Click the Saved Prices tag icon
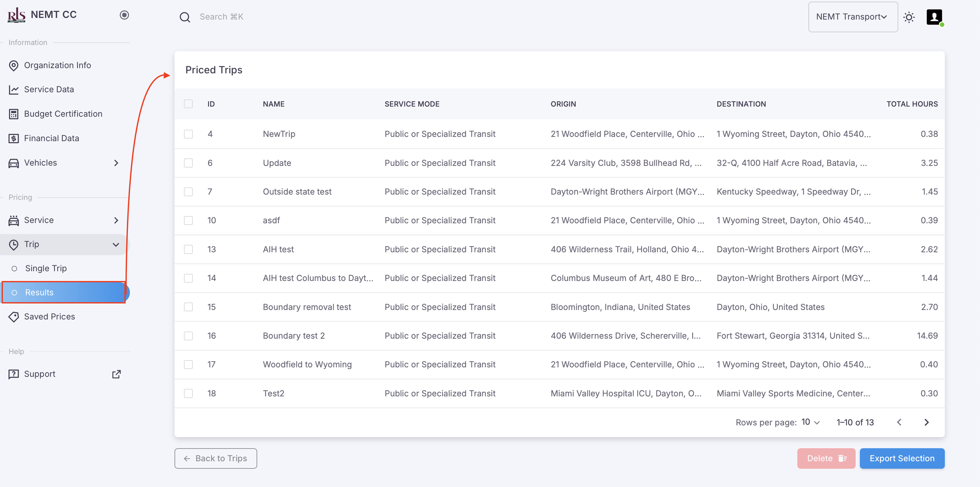 pyautogui.click(x=14, y=317)
